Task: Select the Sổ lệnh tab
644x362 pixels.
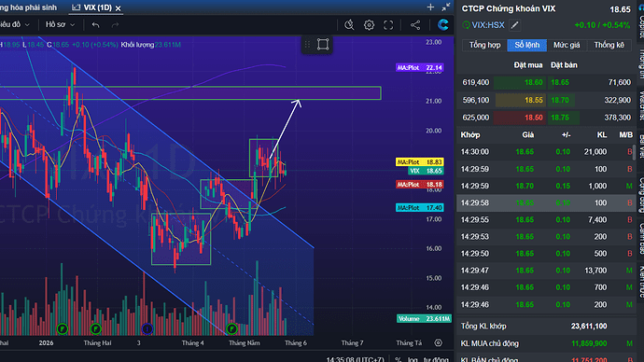Action: [x=527, y=45]
